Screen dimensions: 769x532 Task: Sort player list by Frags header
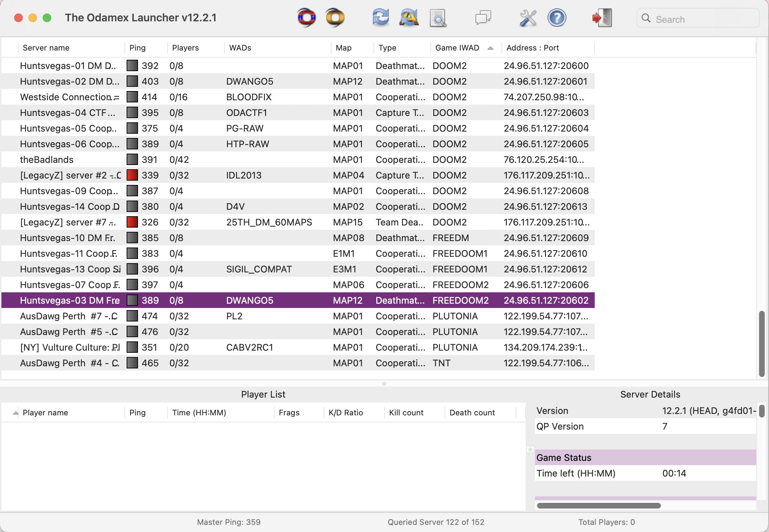point(299,413)
